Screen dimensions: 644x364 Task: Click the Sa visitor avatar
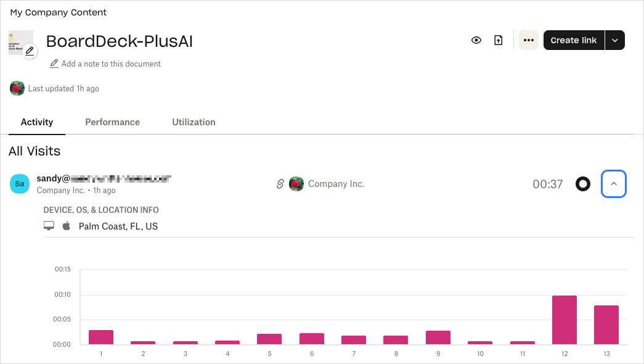[x=20, y=184]
